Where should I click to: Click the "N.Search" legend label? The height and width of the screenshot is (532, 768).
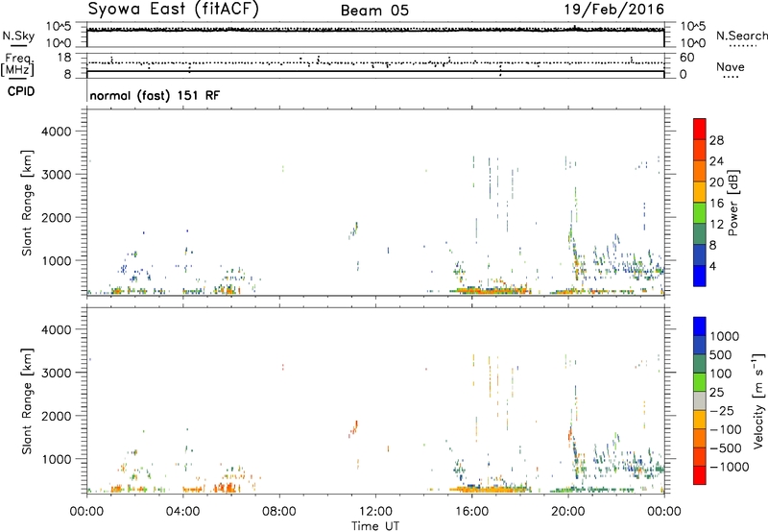[x=741, y=36]
